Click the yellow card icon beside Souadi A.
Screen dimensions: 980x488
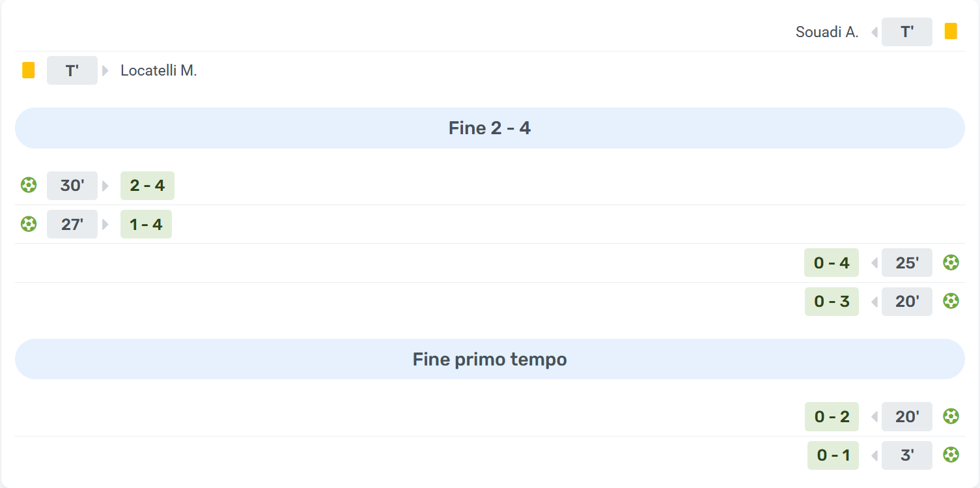click(x=951, y=32)
